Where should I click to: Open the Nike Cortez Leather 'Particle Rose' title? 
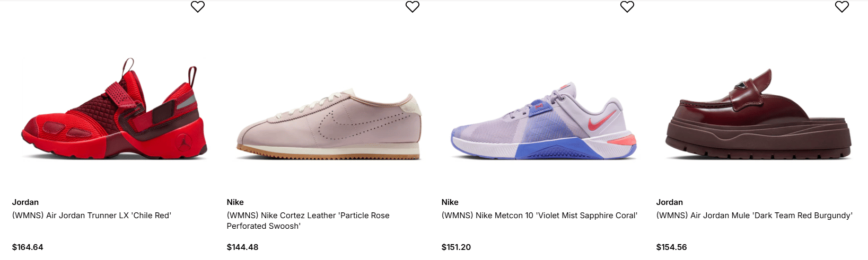(x=308, y=220)
